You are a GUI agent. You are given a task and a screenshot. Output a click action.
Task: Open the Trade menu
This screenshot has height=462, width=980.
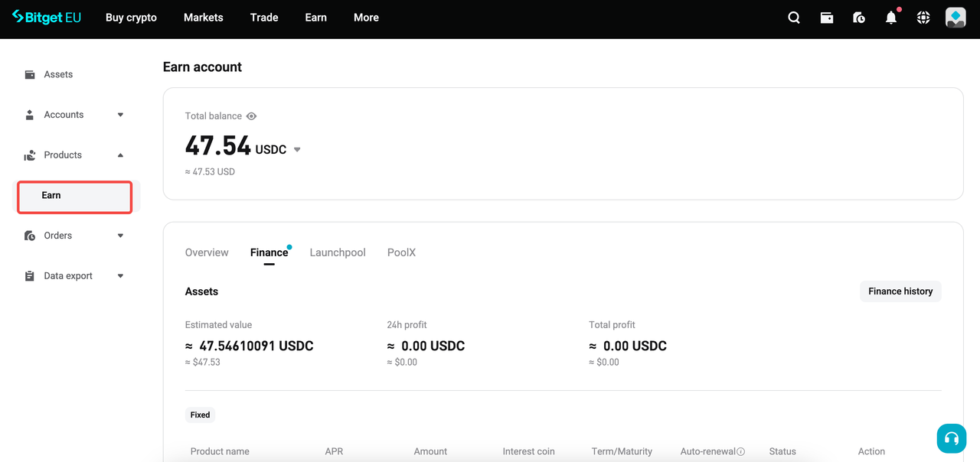point(264,18)
